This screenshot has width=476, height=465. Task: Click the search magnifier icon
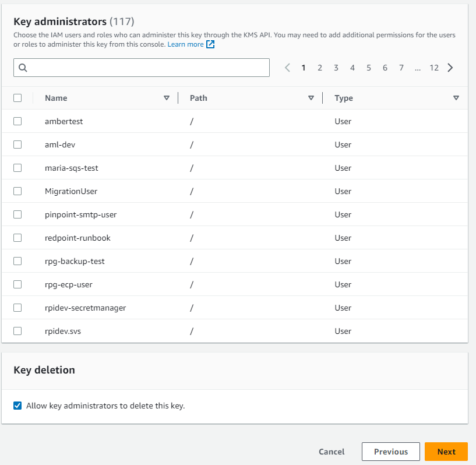(23, 68)
